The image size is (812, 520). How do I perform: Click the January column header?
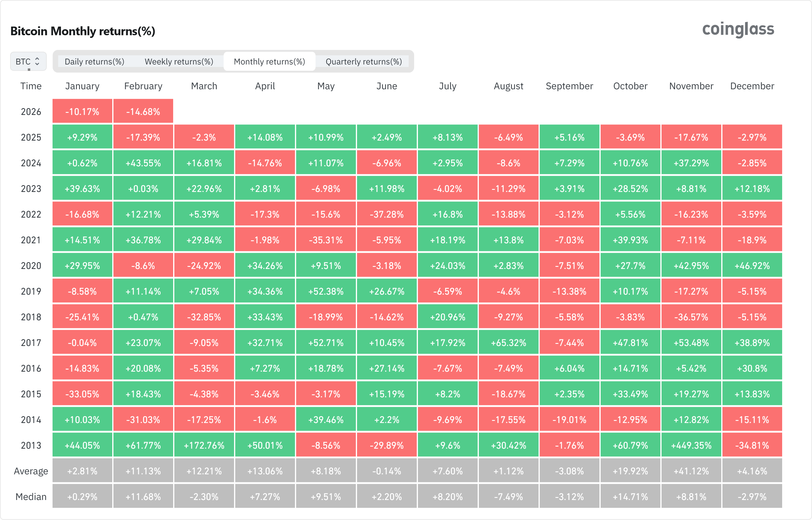82,86
